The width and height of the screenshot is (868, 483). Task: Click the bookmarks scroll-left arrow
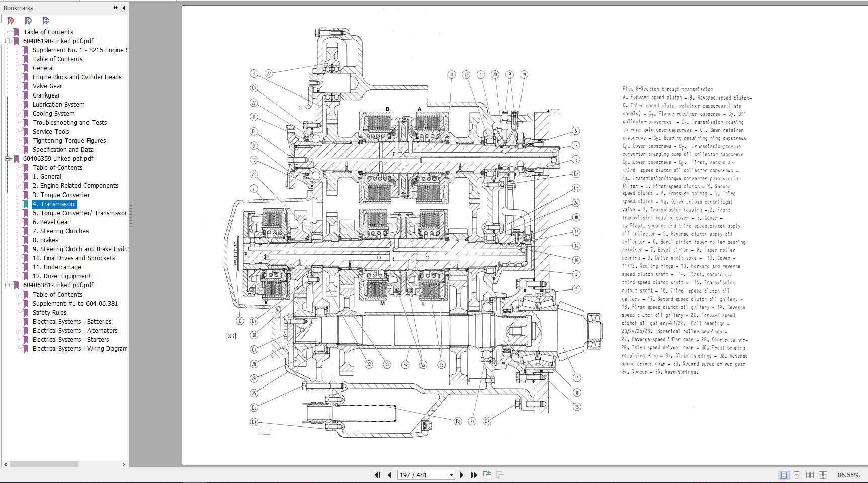point(6,464)
